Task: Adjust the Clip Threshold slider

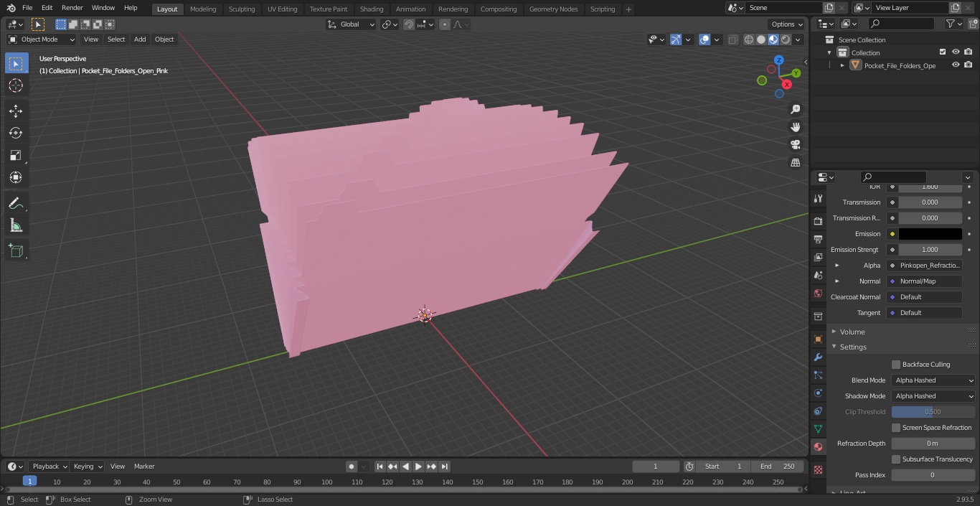Action: [x=933, y=412]
